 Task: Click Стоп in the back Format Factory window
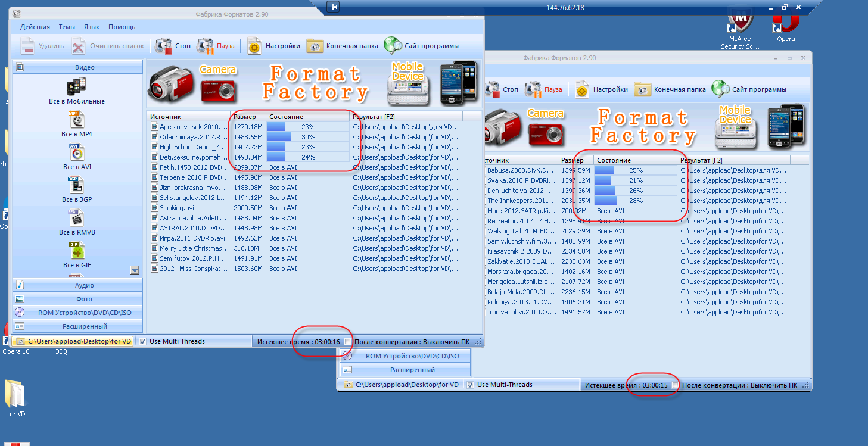[502, 89]
